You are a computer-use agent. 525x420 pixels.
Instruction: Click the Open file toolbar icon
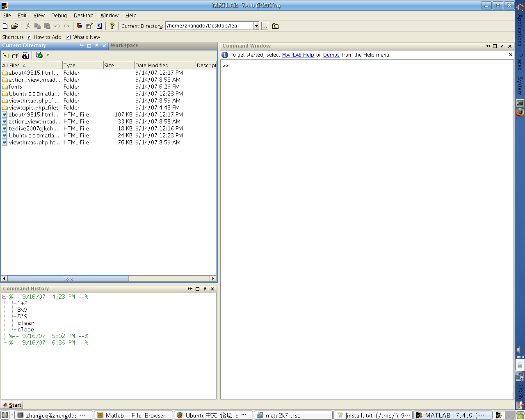(x=15, y=26)
